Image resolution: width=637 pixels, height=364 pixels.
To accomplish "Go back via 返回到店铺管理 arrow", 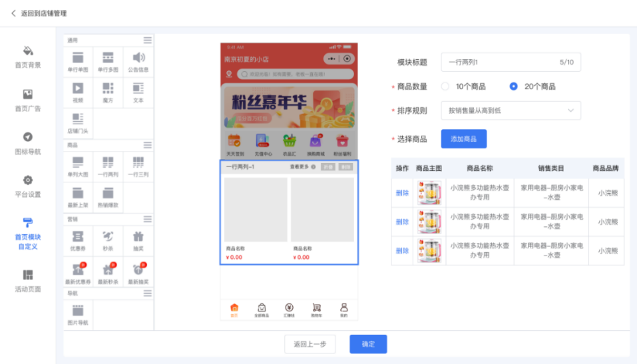I will point(13,13).
